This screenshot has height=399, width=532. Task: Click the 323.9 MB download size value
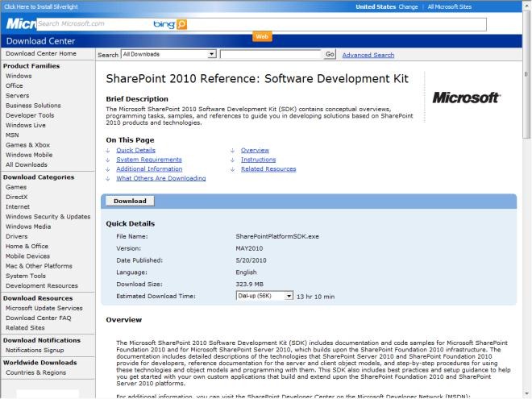249,284
